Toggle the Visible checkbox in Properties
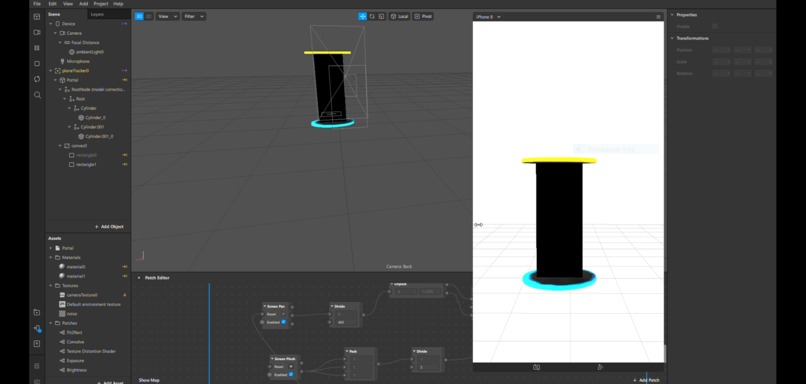806x384 pixels. [x=715, y=26]
